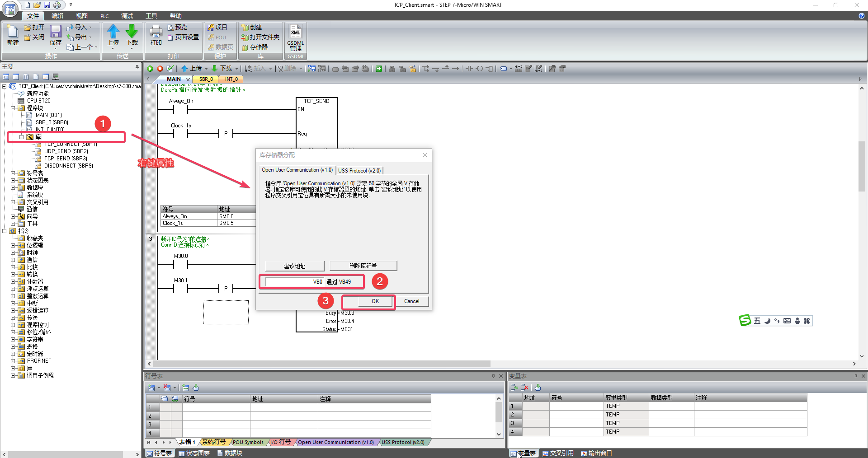Click the VB0 address input field

295,282
